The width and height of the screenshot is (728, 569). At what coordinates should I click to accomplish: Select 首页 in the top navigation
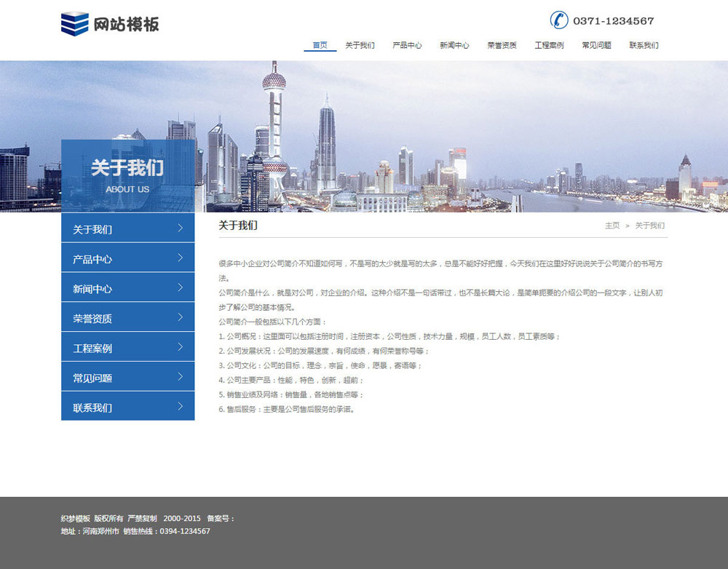(x=320, y=44)
